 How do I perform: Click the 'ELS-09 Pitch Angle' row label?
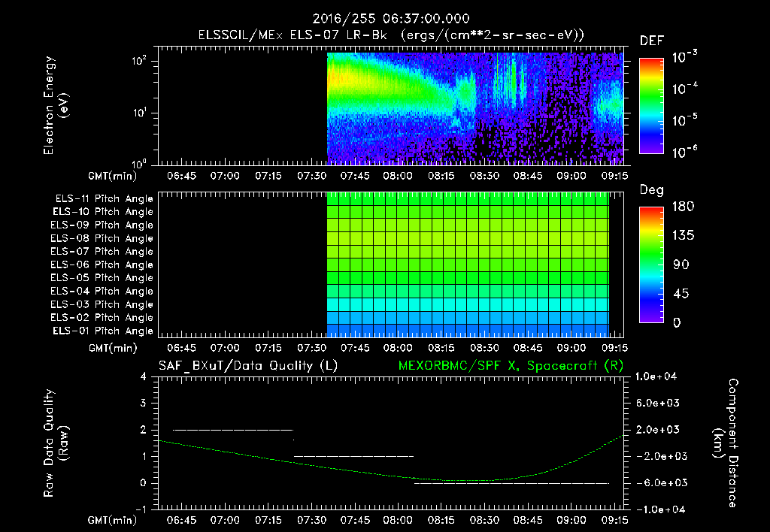[x=102, y=225]
